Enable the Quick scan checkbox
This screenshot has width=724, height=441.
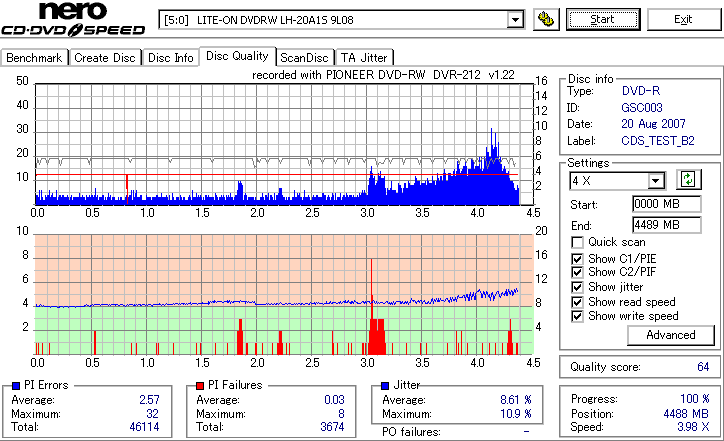pos(577,242)
